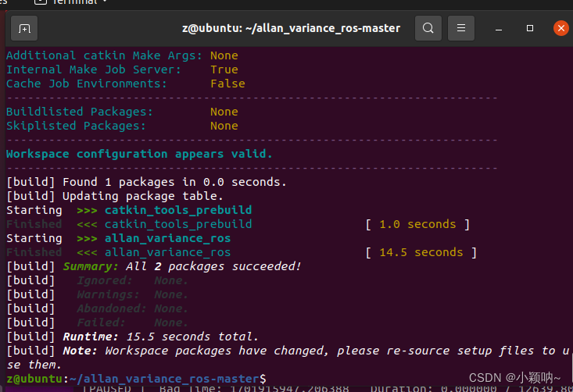Click the 'Abandoned: None.' line

point(97,308)
